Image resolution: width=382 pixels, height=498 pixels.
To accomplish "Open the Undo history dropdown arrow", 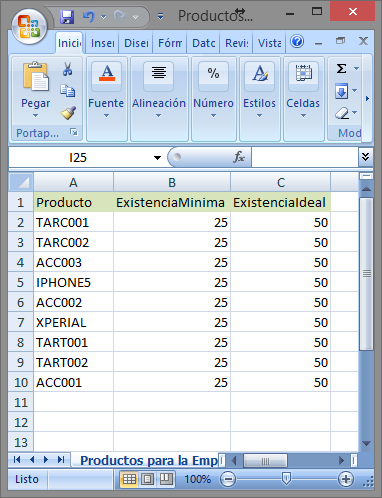I will [104, 17].
